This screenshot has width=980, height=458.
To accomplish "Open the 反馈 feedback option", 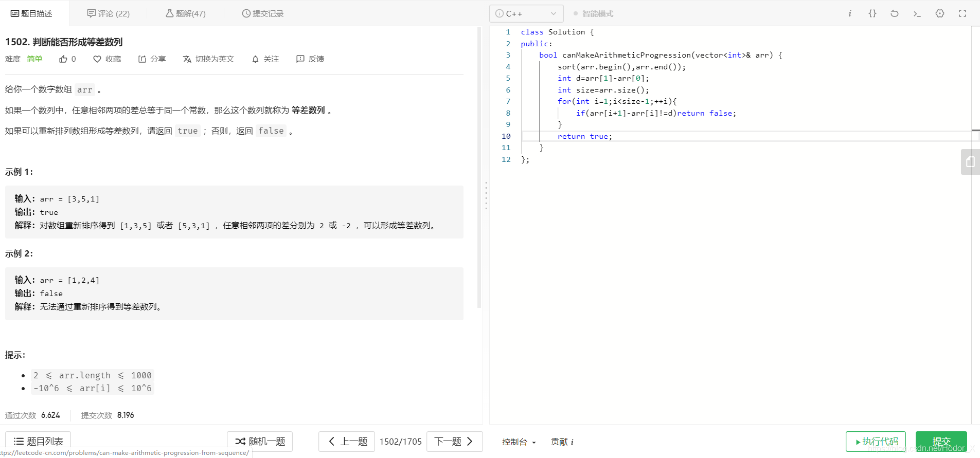I will 310,59.
